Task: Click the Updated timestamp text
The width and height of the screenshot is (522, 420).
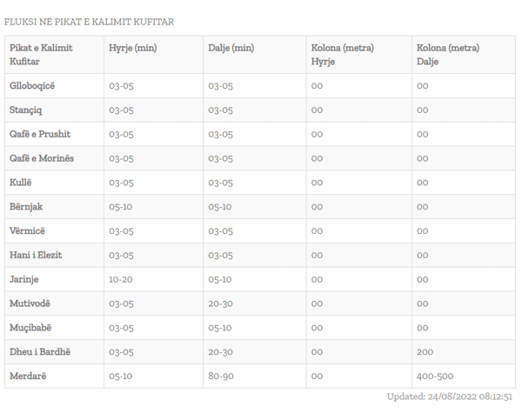Action: tap(450, 397)
